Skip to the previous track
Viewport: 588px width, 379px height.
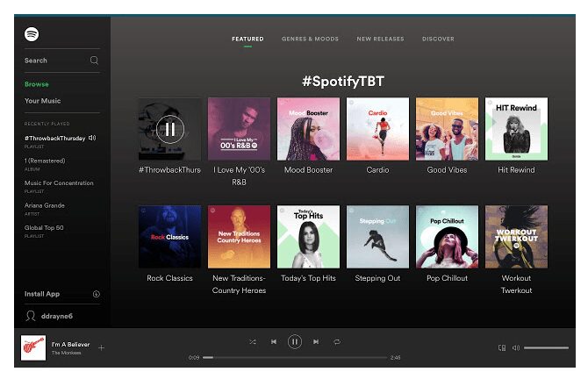[x=274, y=342]
